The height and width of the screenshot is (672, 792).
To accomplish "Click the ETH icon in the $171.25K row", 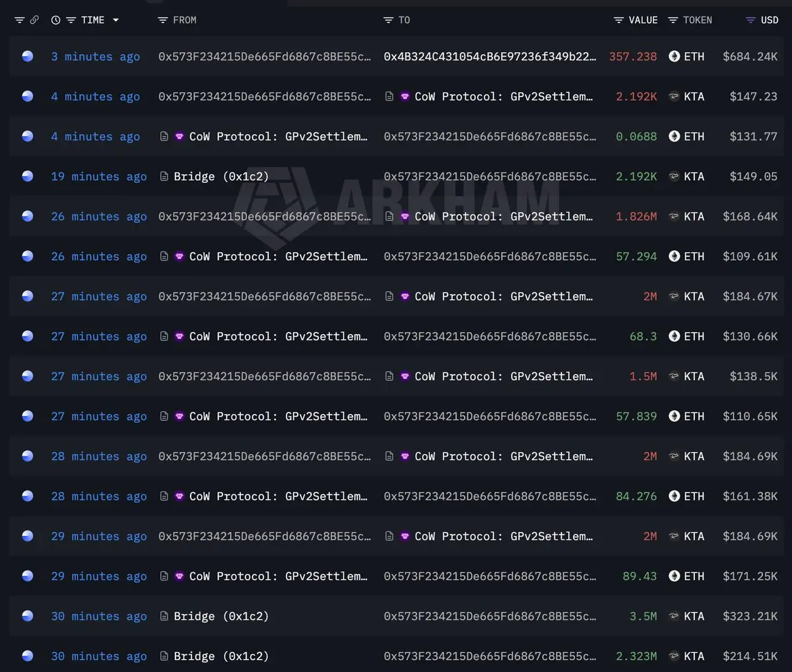I will [674, 576].
